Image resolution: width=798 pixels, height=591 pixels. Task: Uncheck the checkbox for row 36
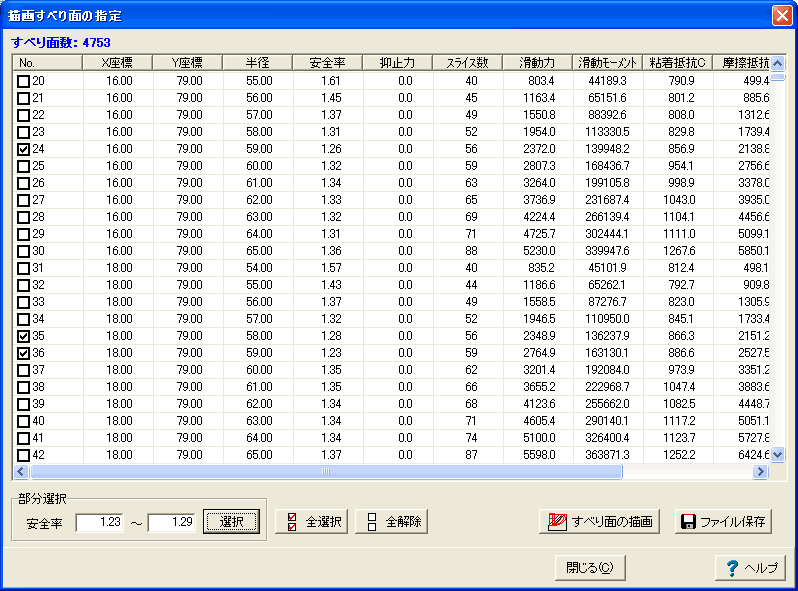click(x=23, y=353)
